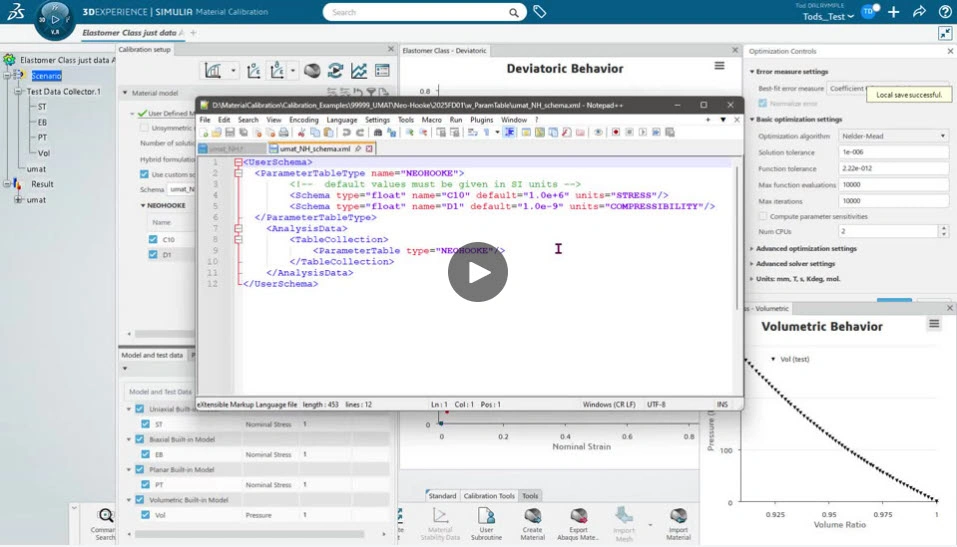Click the plus add icon in the top bar
The image size is (957, 547).
coord(894,12)
